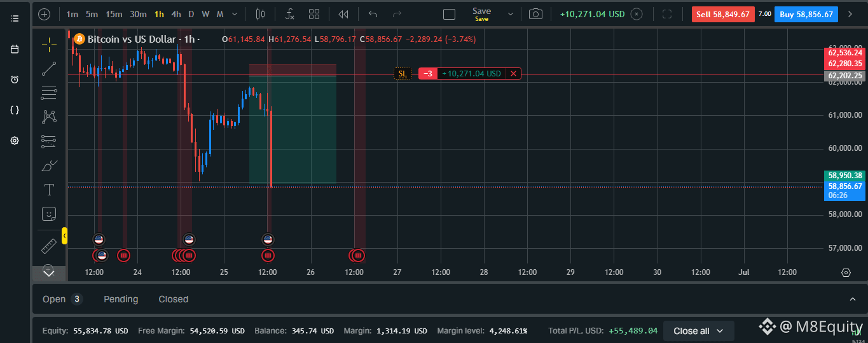Select the ruler measure tool
The width and height of the screenshot is (868, 343).
(49, 246)
